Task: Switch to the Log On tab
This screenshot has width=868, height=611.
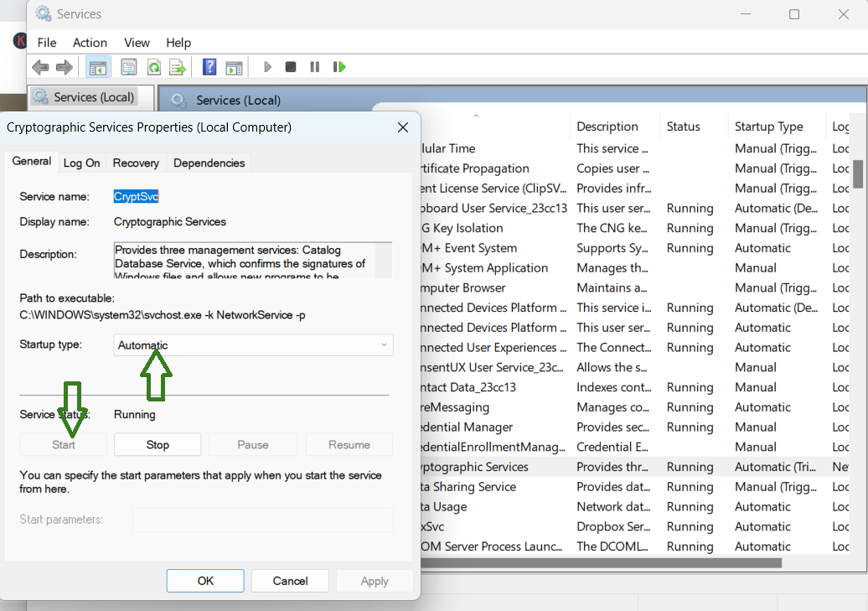Action: [81, 163]
